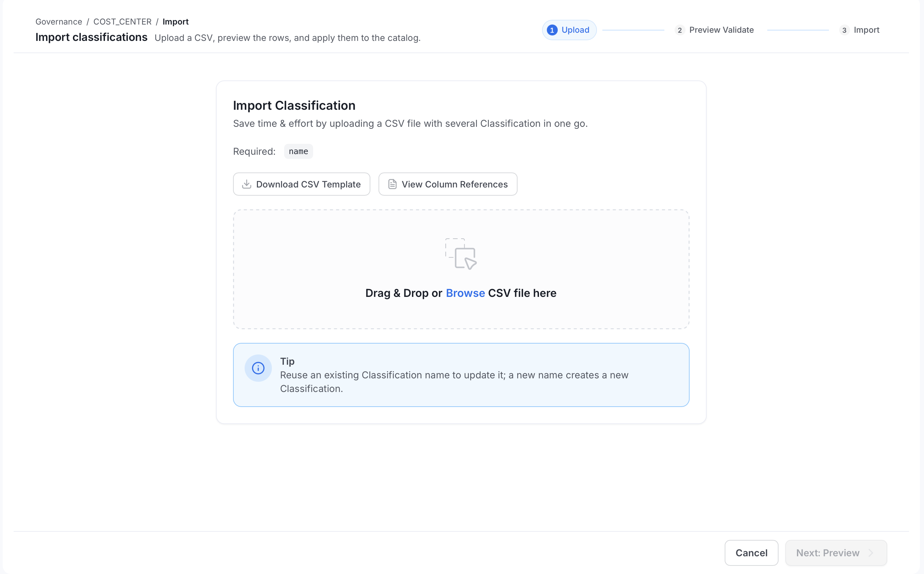This screenshot has width=924, height=574.
Task: Select the Preview Validate step
Action: pos(714,30)
